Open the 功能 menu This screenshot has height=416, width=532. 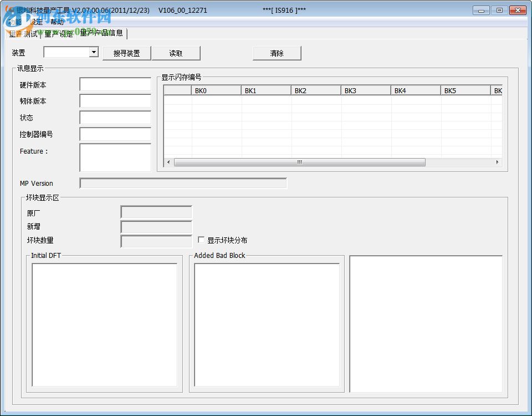tap(15, 22)
